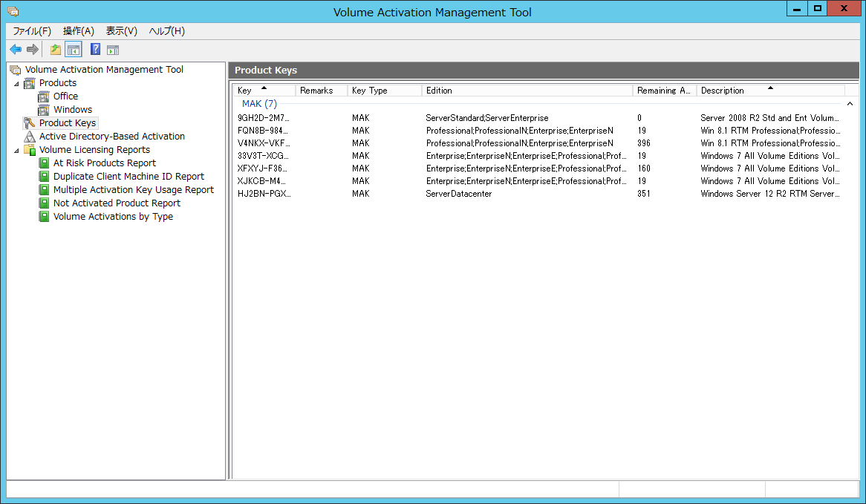This screenshot has width=866, height=504.
Task: Toggle the Show/Hide Console Tree icon
Action: (x=73, y=50)
